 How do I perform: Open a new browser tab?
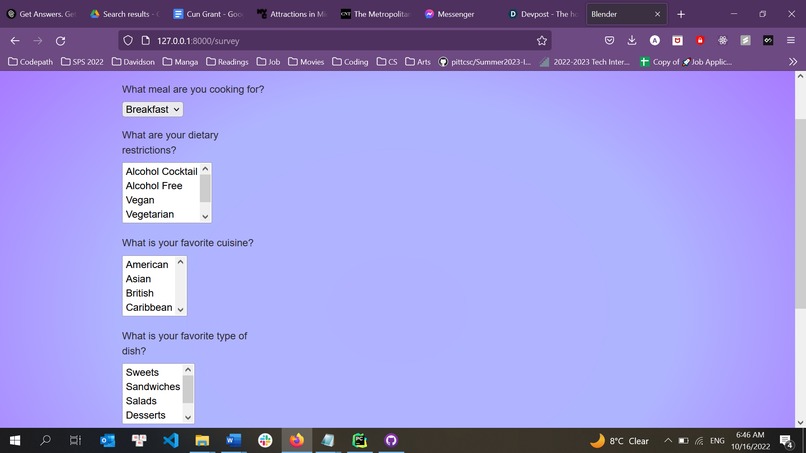click(x=681, y=14)
